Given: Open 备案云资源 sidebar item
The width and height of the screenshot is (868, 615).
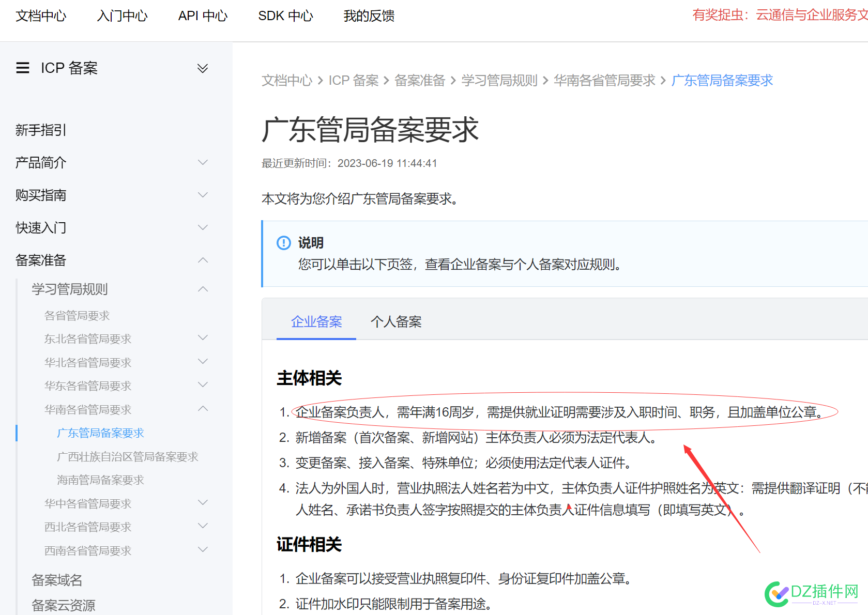Looking at the screenshot, I should 64,605.
